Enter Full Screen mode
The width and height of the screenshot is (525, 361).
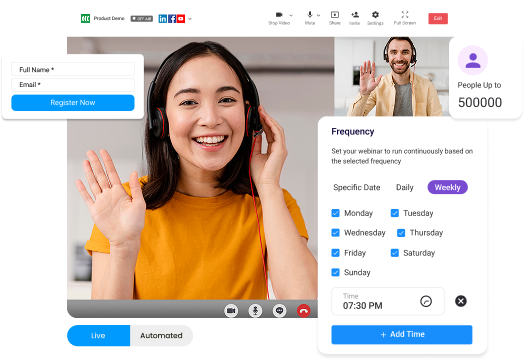click(x=405, y=14)
